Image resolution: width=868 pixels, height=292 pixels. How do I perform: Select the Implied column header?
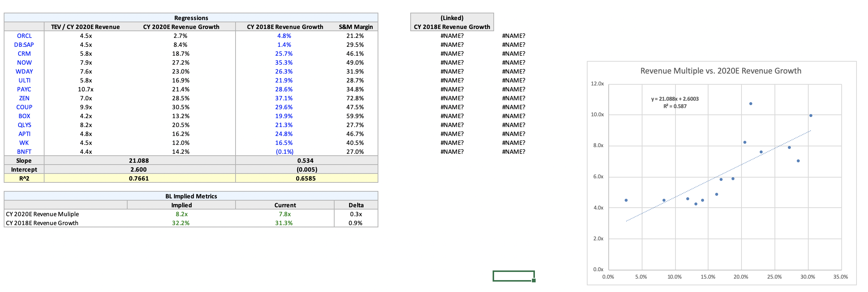click(x=181, y=205)
